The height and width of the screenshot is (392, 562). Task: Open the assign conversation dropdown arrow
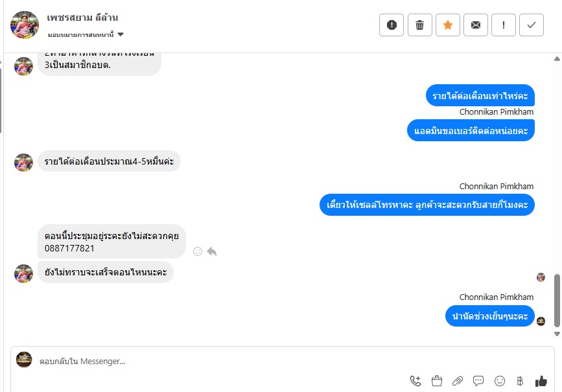coord(121,34)
